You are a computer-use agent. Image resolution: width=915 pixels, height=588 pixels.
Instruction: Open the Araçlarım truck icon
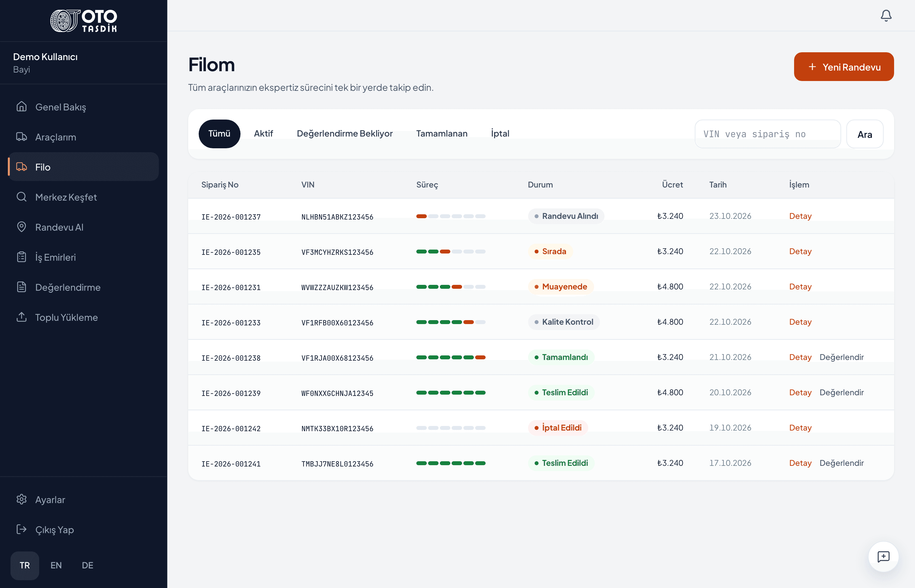coord(22,137)
